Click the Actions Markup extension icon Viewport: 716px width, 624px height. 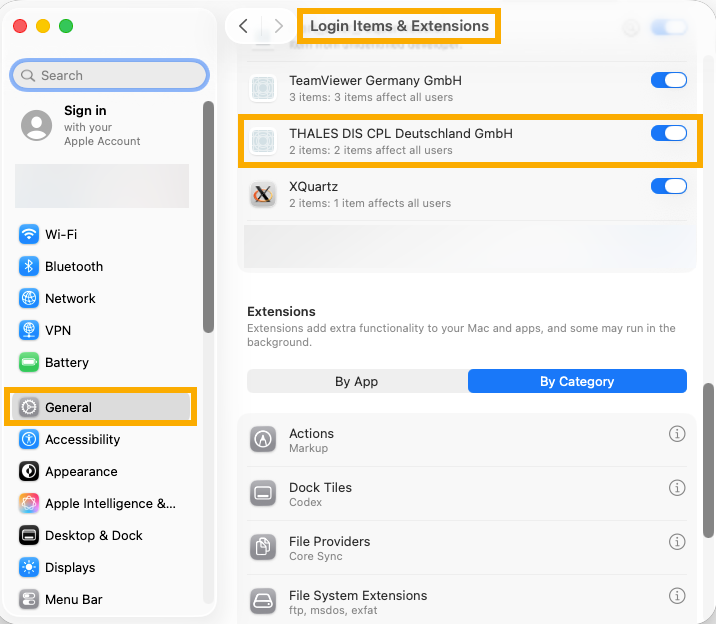coord(263,440)
